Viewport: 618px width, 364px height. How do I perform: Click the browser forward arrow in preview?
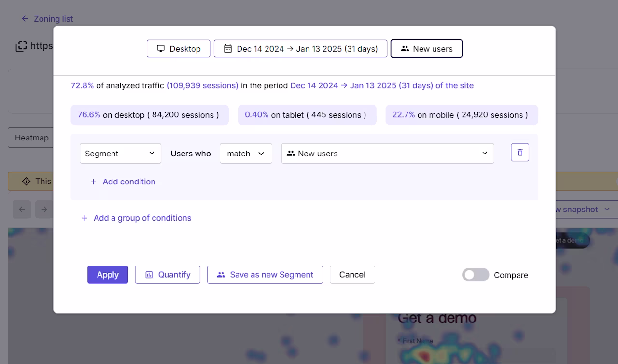coord(44,210)
